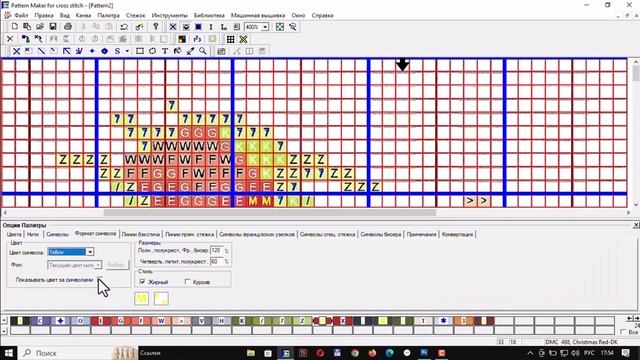Screen dimensions: 640x360
Task: Select the Text T tool
Action: click(165, 51)
